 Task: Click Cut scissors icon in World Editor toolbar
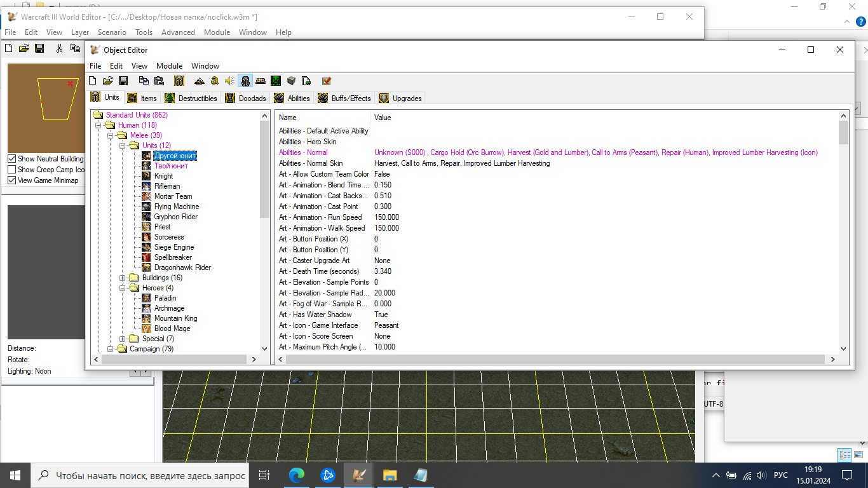click(60, 48)
